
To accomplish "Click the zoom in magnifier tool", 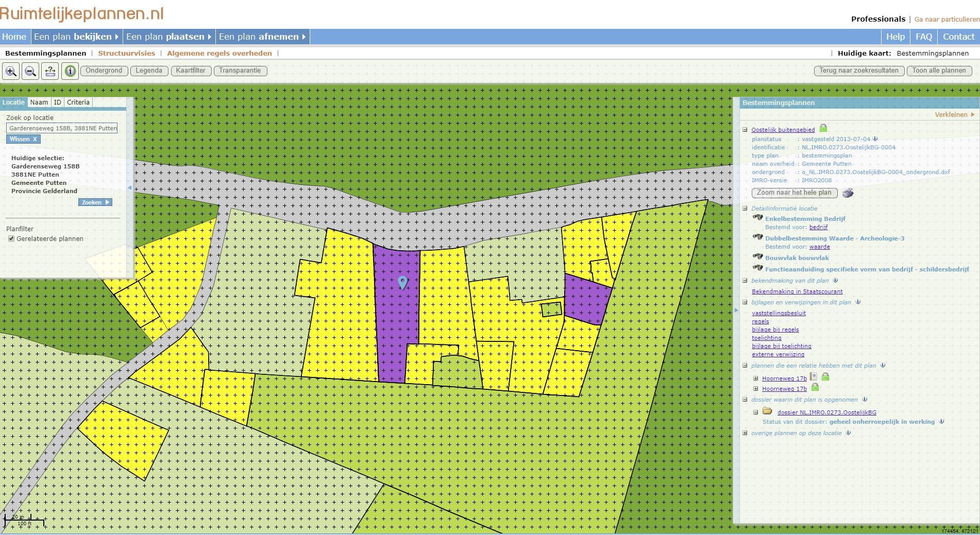I will click(x=11, y=71).
